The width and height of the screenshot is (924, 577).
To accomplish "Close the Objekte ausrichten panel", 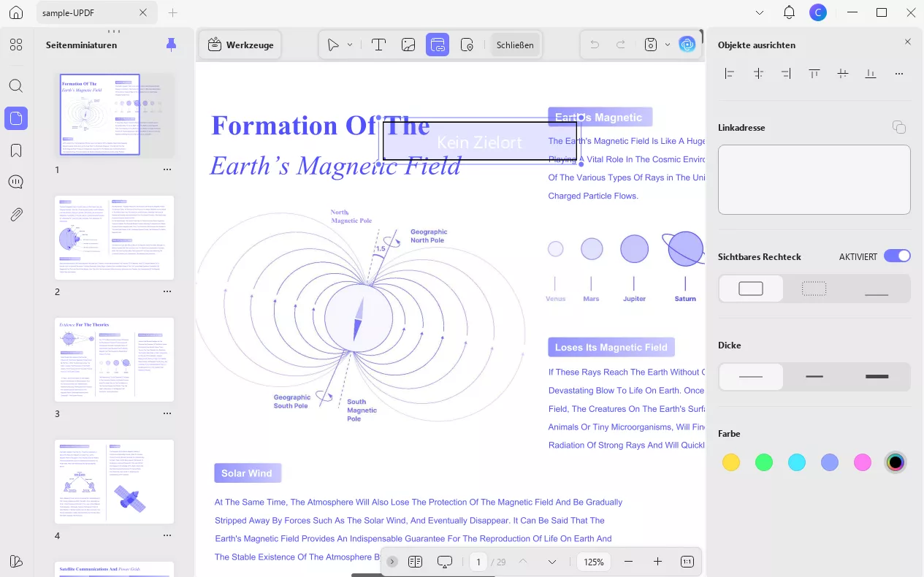I will tap(908, 42).
